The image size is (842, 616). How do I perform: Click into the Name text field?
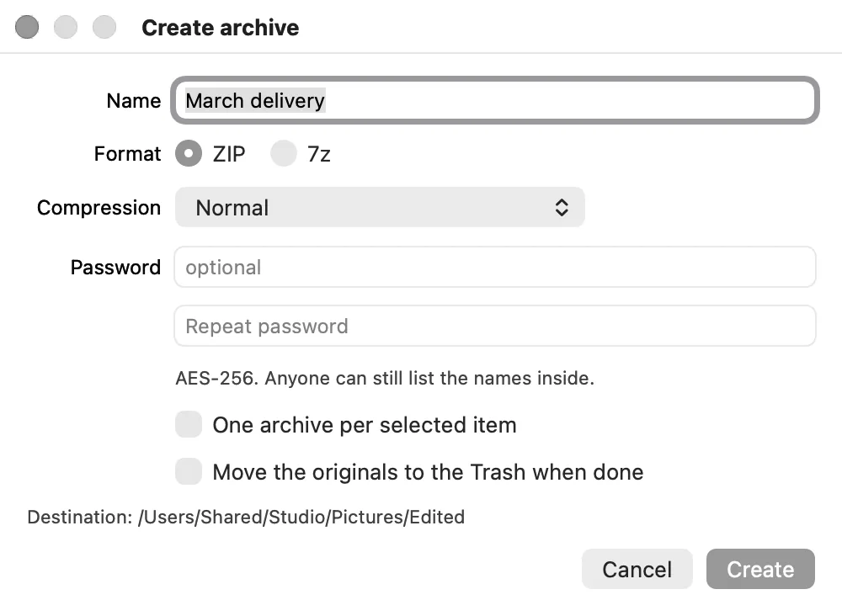point(494,100)
